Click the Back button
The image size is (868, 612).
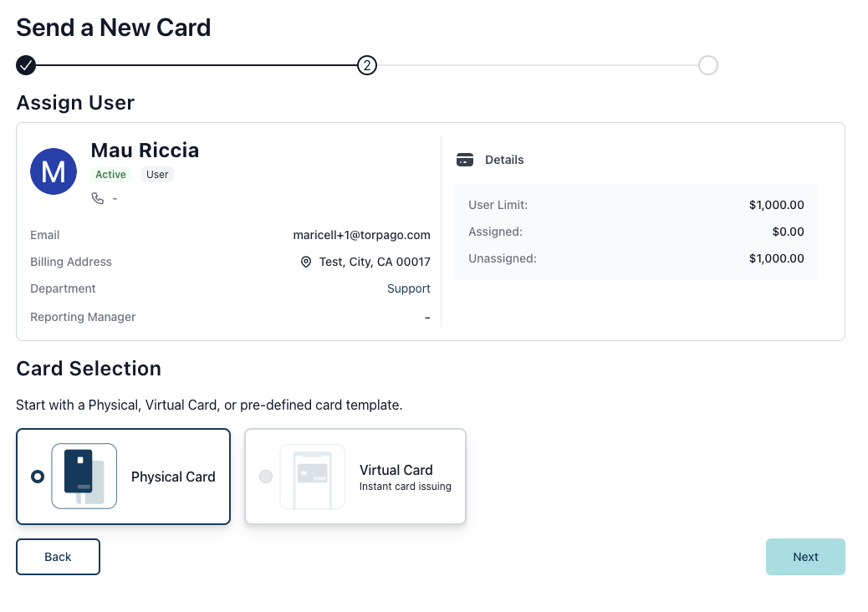(59, 557)
